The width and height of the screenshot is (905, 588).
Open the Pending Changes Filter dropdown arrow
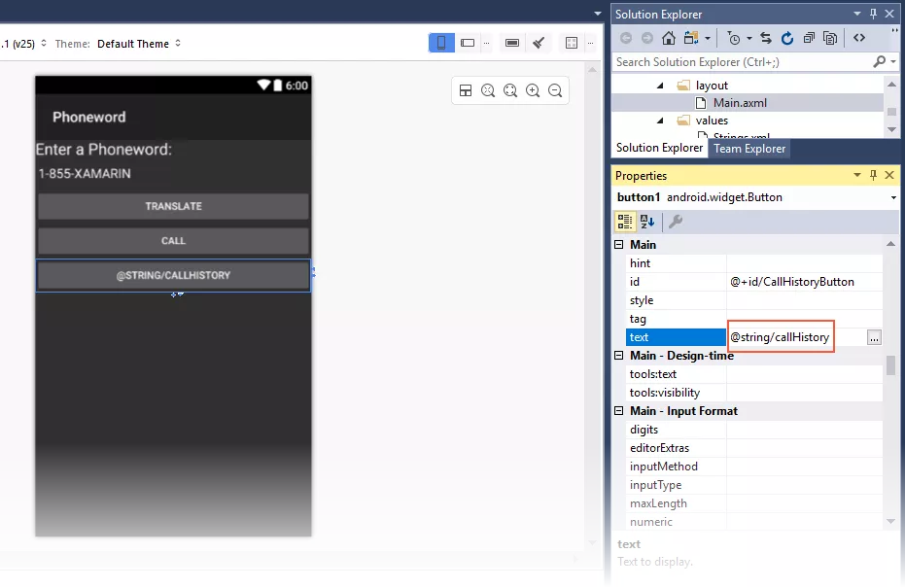pyautogui.click(x=749, y=39)
